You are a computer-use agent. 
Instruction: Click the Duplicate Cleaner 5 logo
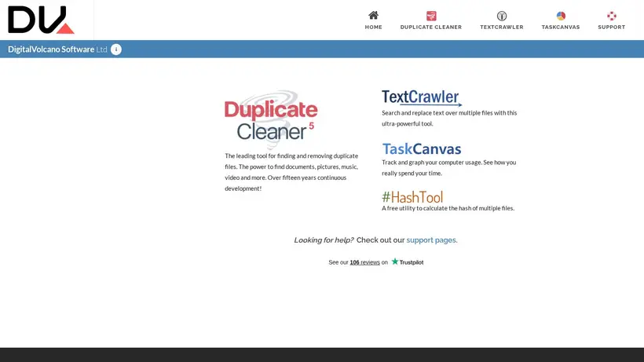click(271, 119)
